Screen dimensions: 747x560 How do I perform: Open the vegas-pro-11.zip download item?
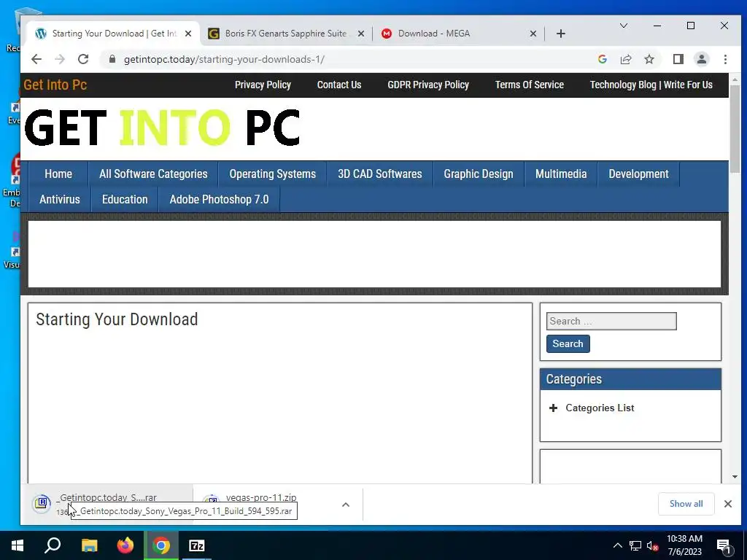pos(261,497)
